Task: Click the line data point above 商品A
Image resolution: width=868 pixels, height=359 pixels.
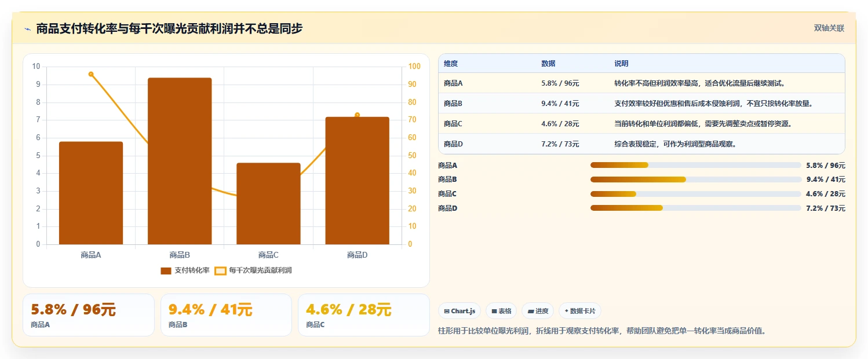Action: [91, 74]
